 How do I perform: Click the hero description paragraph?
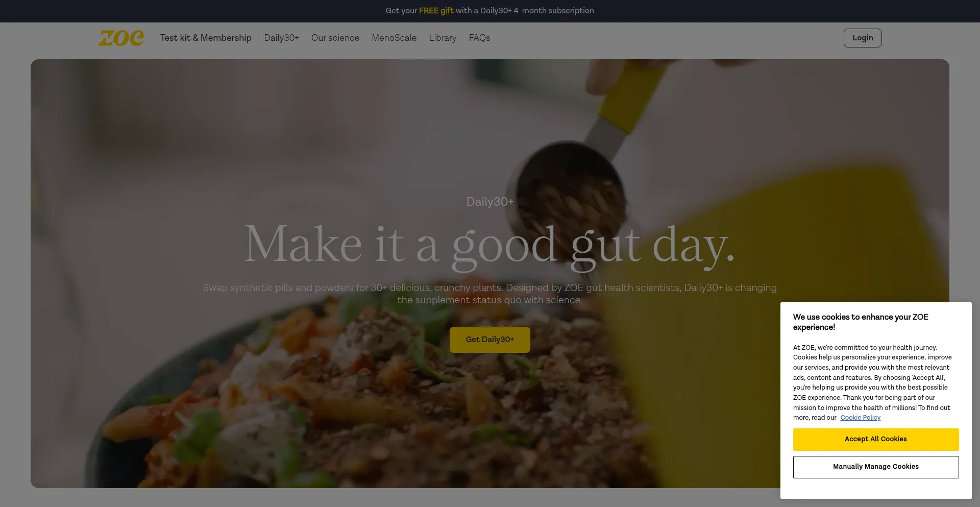(x=490, y=294)
